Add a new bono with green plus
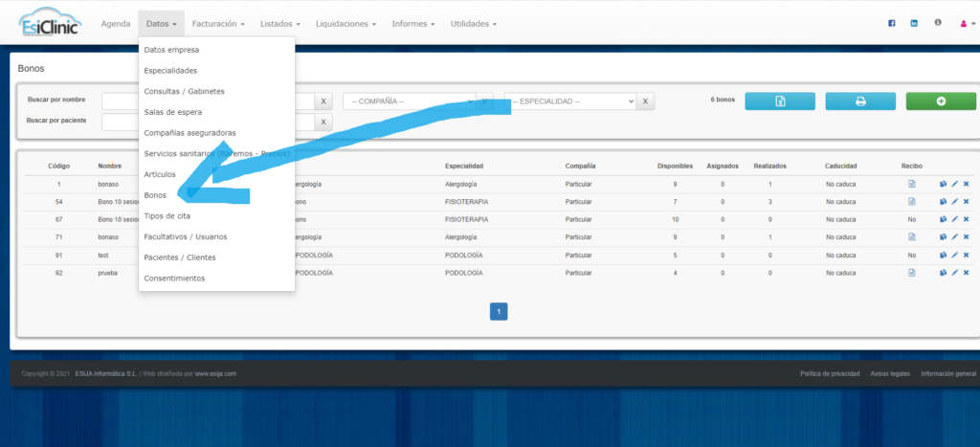Viewport: 980px width, 447px height. click(942, 101)
